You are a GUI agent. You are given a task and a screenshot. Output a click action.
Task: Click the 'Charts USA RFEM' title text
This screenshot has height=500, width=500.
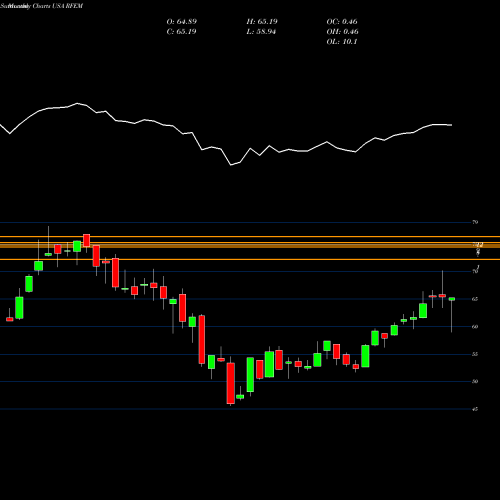pyautogui.click(x=58, y=6)
